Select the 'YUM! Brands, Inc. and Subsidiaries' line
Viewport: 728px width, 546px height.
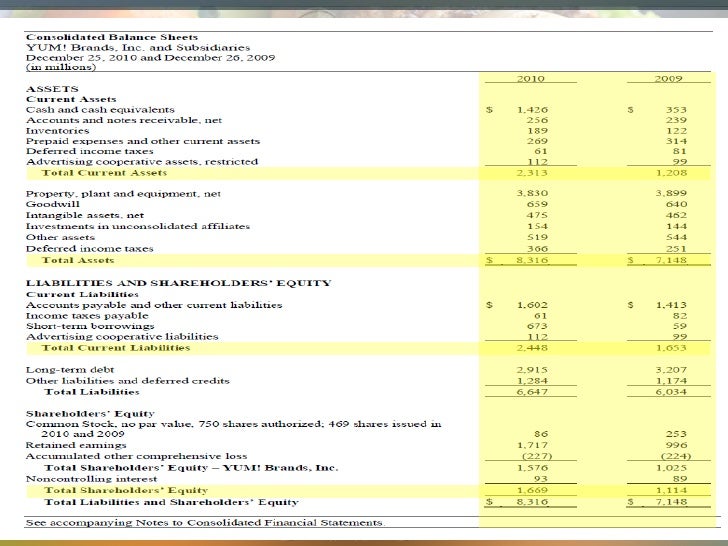point(138,47)
